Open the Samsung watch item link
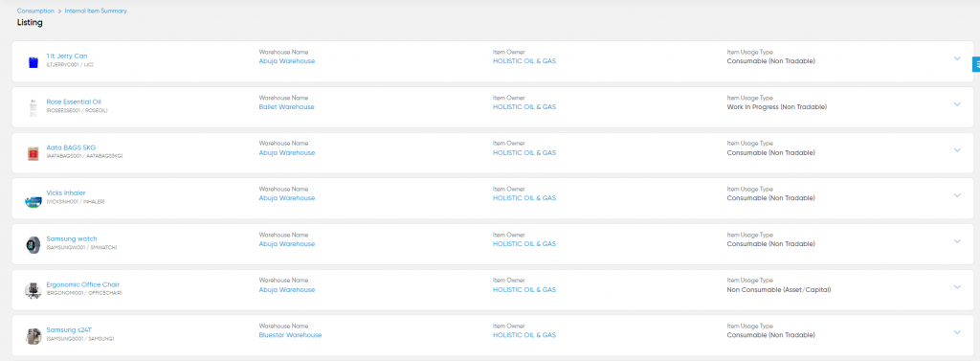Screen dimensions: 980x361 [x=71, y=238]
